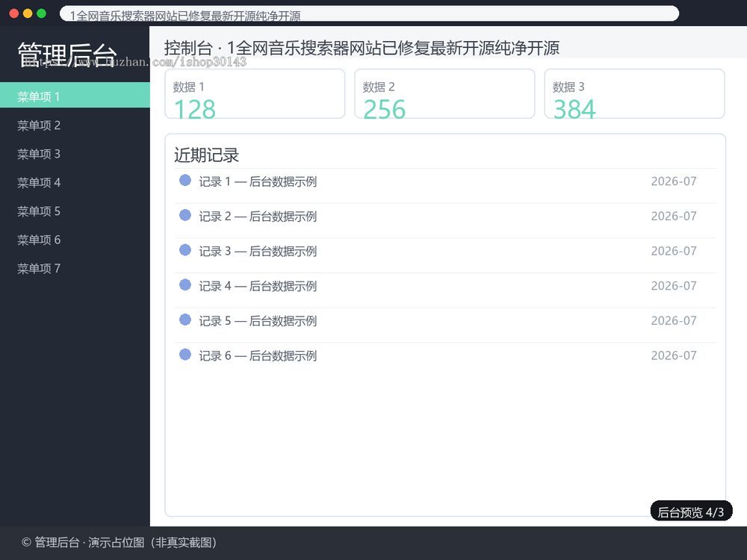Click the blue dot beside 记录 3
Screen dimensions: 747x560
[x=185, y=250]
